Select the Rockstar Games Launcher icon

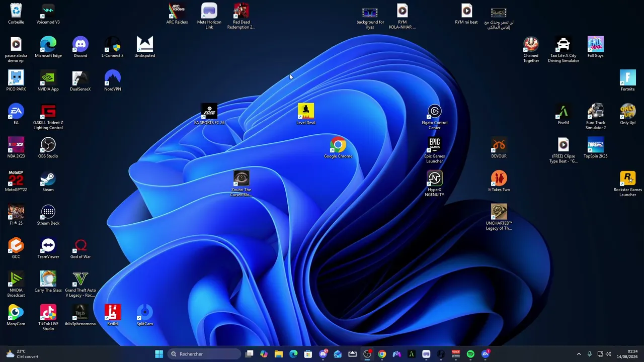pos(627,185)
